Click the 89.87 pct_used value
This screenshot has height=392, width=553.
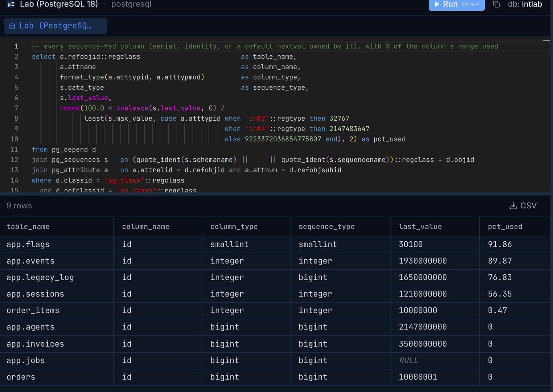click(500, 261)
